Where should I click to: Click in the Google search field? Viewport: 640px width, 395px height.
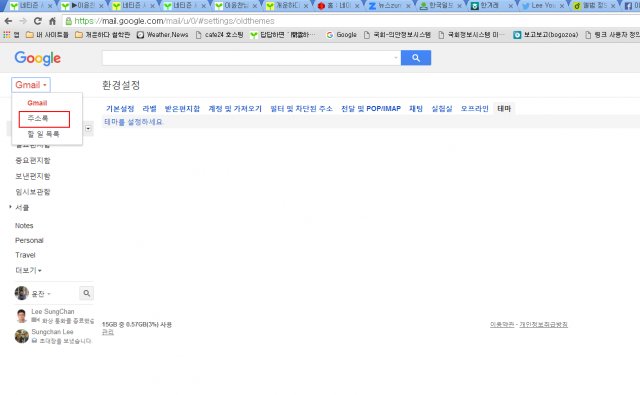click(x=247, y=58)
